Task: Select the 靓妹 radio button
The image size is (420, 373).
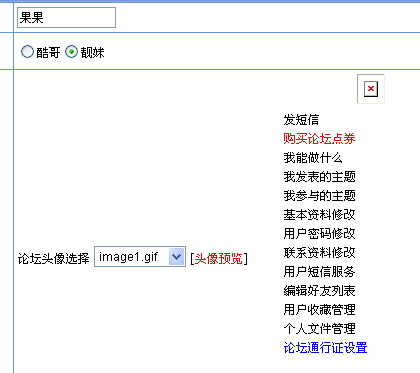Action: [71, 52]
